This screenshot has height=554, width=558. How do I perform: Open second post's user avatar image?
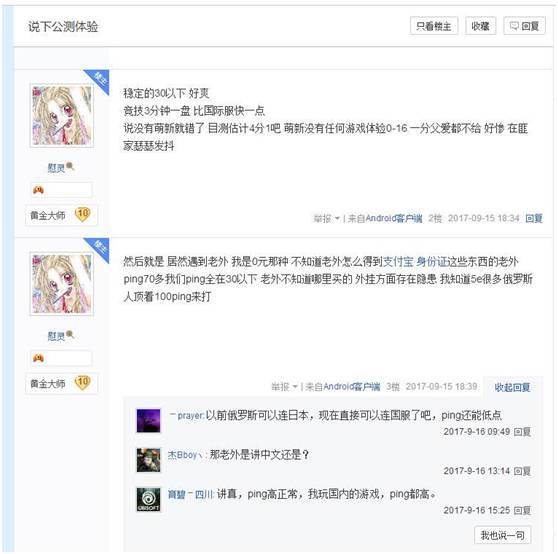tap(62, 284)
